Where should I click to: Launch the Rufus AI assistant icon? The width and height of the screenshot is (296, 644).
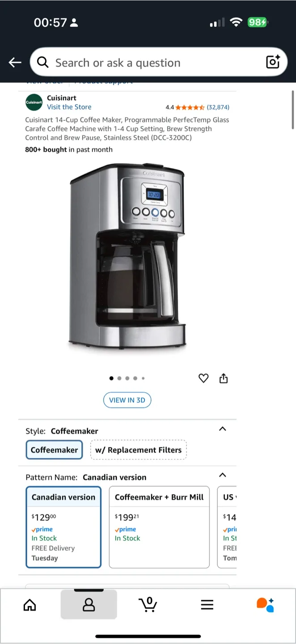[x=265, y=605]
